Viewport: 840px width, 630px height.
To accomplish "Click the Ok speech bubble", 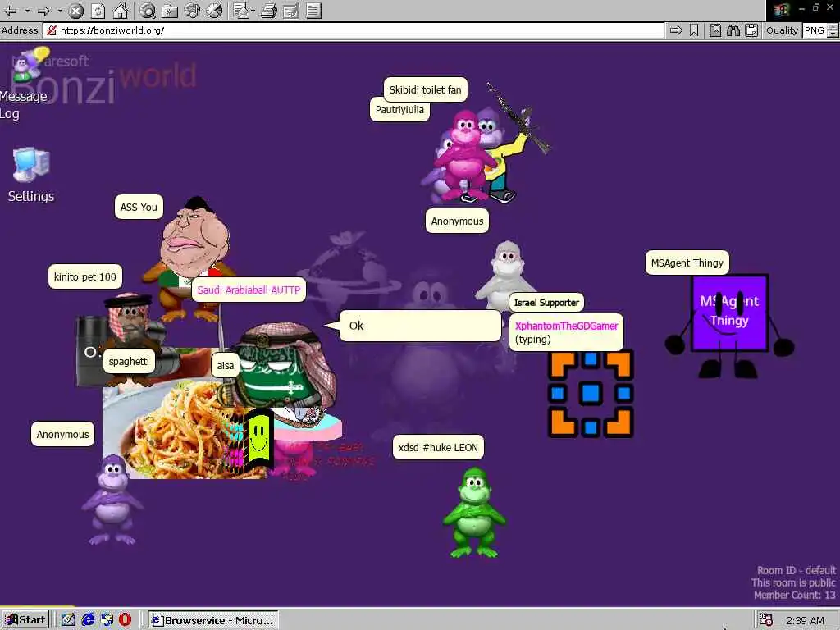I will [421, 326].
